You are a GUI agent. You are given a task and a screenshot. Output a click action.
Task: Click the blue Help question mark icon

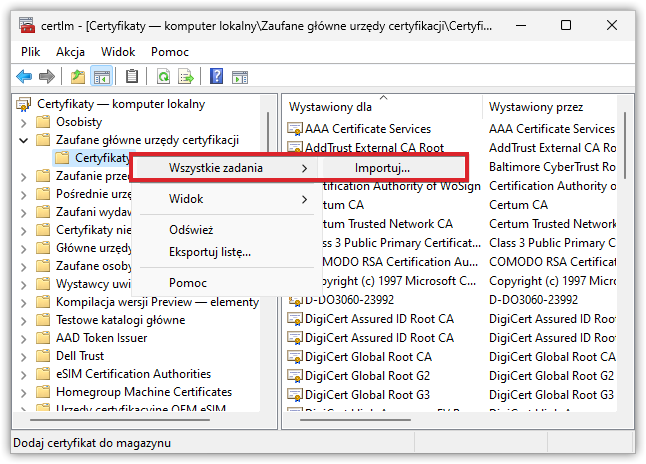tap(216, 77)
